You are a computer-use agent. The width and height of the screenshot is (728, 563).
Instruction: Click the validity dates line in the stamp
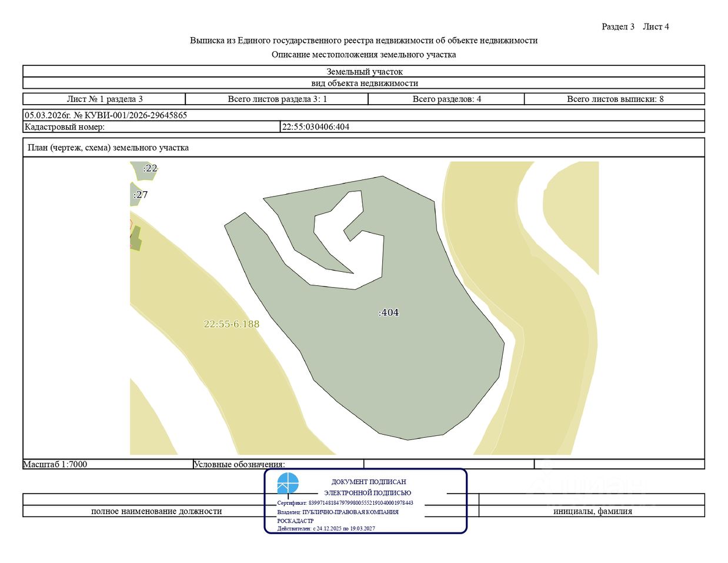[326, 528]
